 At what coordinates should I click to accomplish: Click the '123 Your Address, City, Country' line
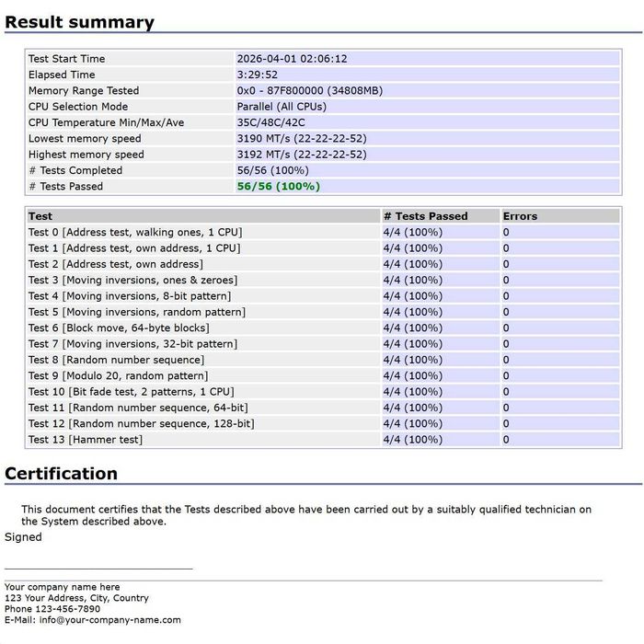[76, 598]
